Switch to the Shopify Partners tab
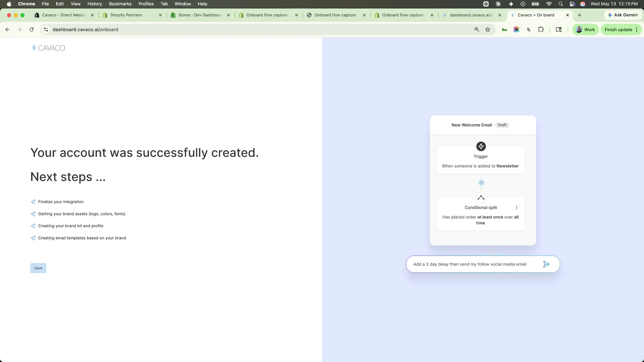Viewport: 644px width, 362px height. [126, 15]
